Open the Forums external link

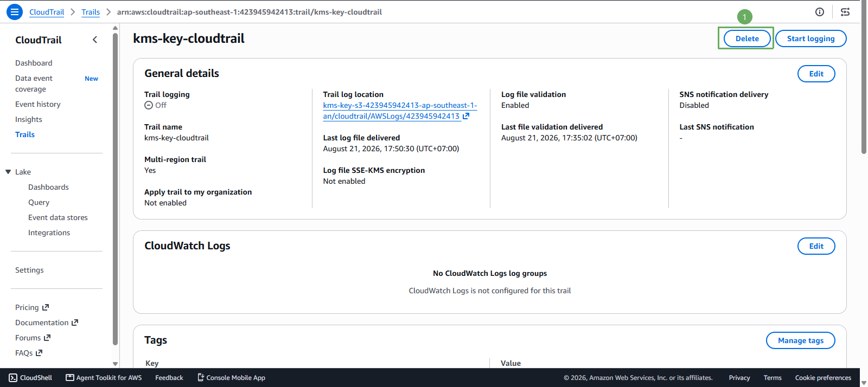(x=33, y=338)
